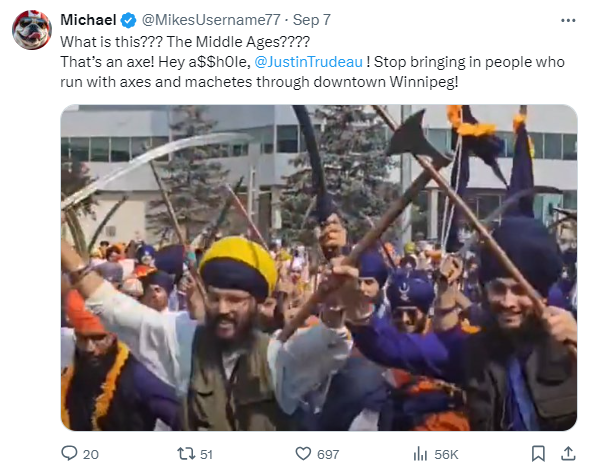Viewport: 589px width, 471px height.
Task: Play the embedded crowd video thumbnail
Action: [x=319, y=267]
